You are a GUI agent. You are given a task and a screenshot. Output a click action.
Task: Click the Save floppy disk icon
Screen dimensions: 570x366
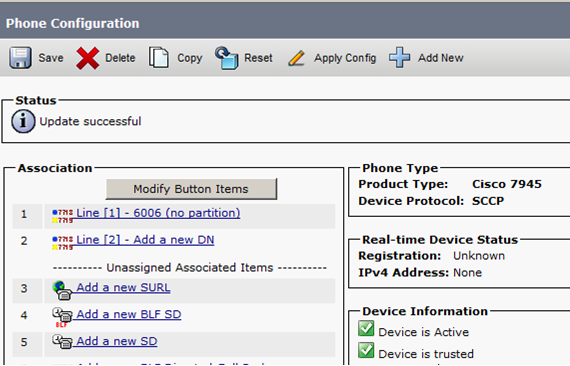click(x=20, y=57)
